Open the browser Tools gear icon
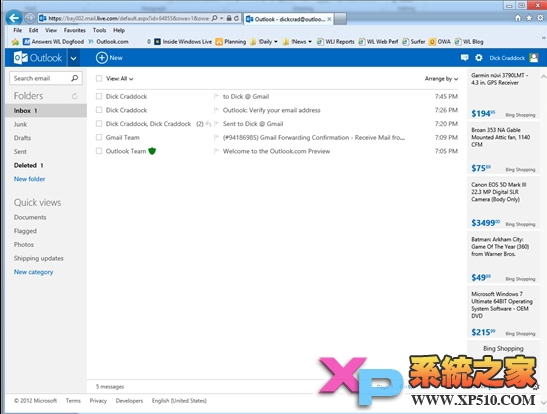The height and width of the screenshot is (414, 547). point(540,18)
